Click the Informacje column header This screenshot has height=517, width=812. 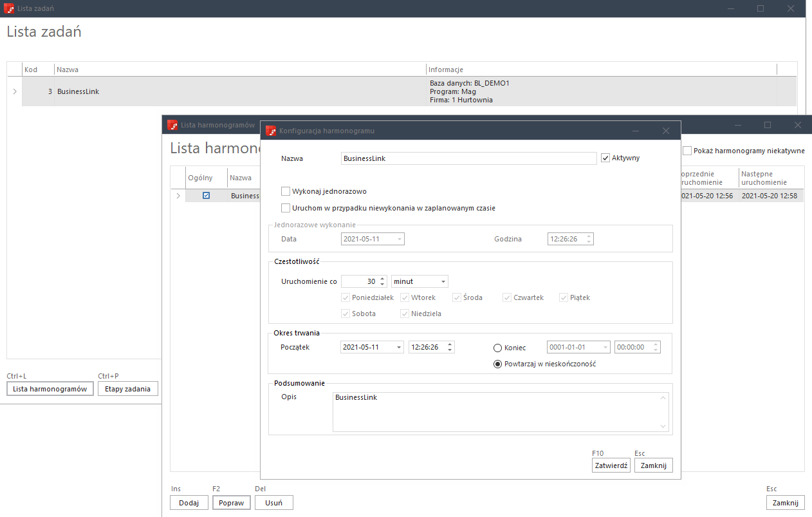tap(602, 70)
